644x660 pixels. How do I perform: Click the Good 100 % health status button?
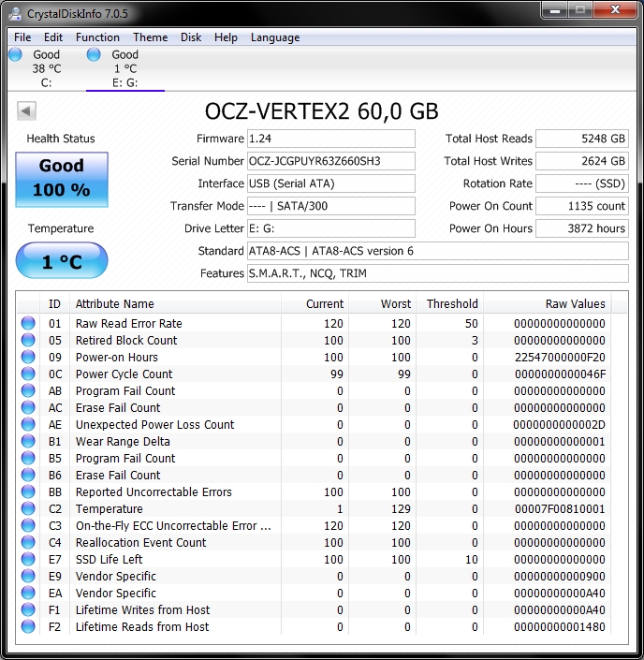pos(62,180)
